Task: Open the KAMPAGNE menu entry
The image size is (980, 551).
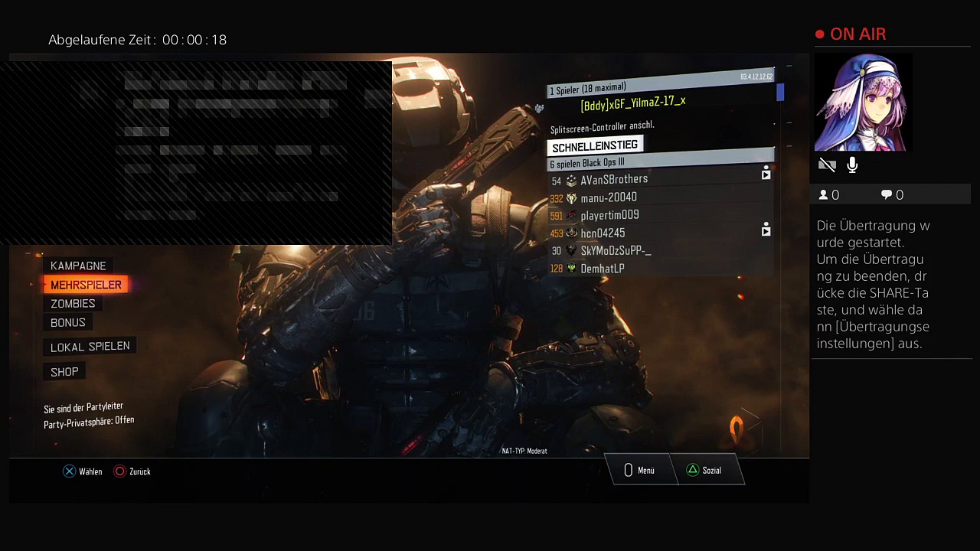Action: coord(78,266)
